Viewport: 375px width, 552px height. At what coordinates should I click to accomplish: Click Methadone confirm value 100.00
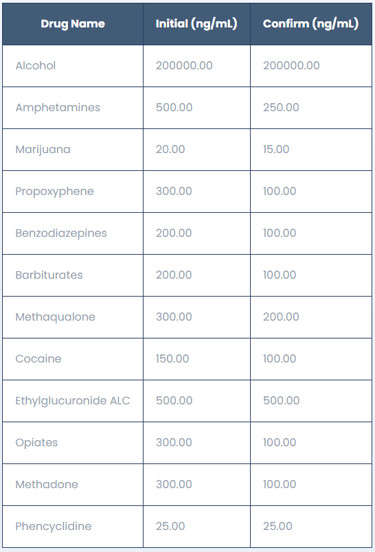tap(280, 484)
